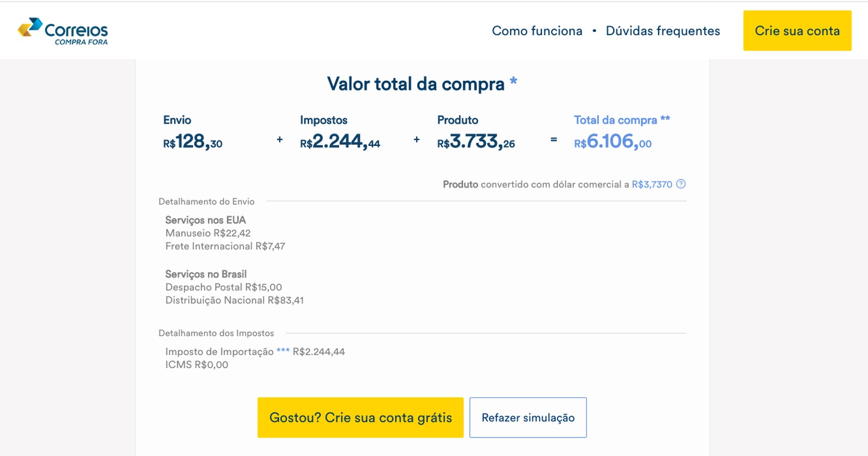Viewport: 868px width, 456px height.
Task: Click the Impostos amount R$2.244,44
Action: (340, 142)
